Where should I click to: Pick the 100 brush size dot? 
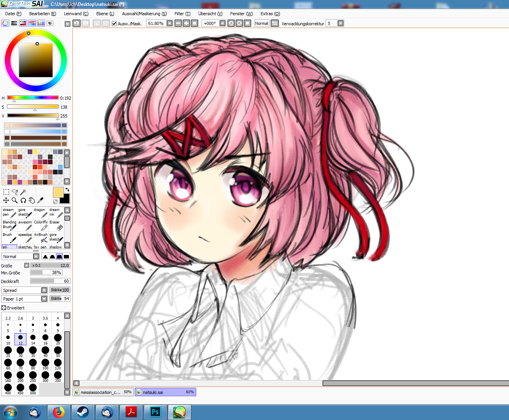(x=45, y=364)
